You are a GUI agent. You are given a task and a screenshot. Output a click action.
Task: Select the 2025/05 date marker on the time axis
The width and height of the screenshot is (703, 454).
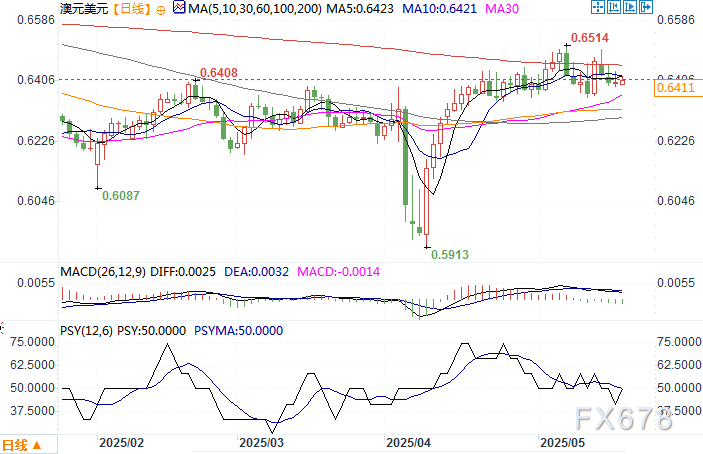click(x=562, y=443)
